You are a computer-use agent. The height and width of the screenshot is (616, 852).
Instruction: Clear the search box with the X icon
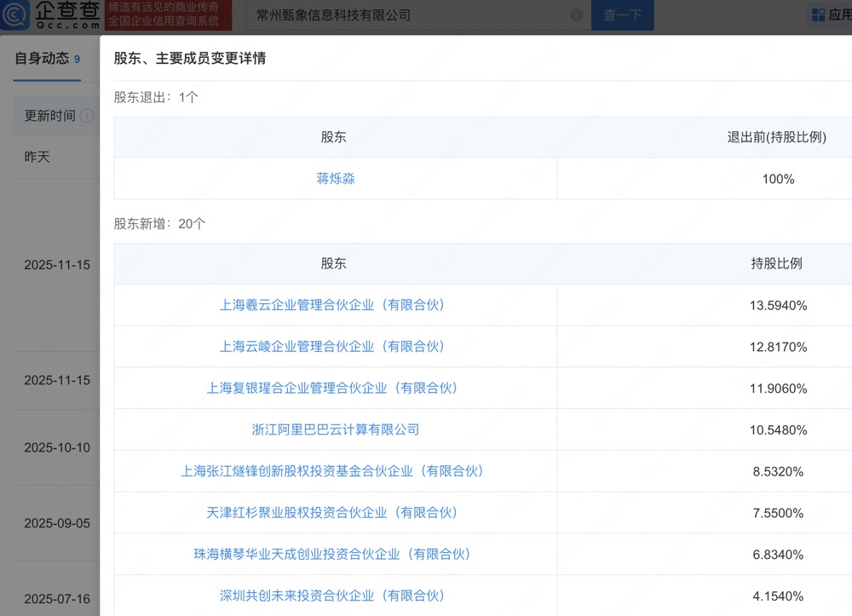coord(576,15)
